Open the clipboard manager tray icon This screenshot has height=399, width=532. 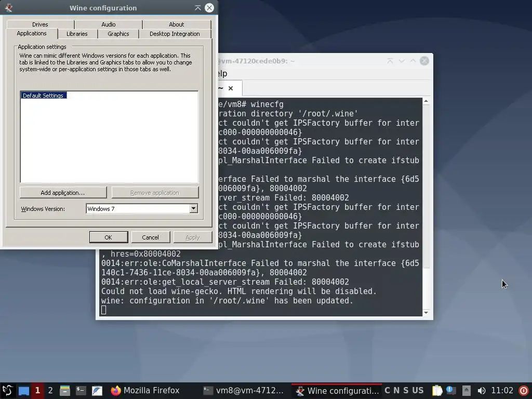click(x=437, y=391)
